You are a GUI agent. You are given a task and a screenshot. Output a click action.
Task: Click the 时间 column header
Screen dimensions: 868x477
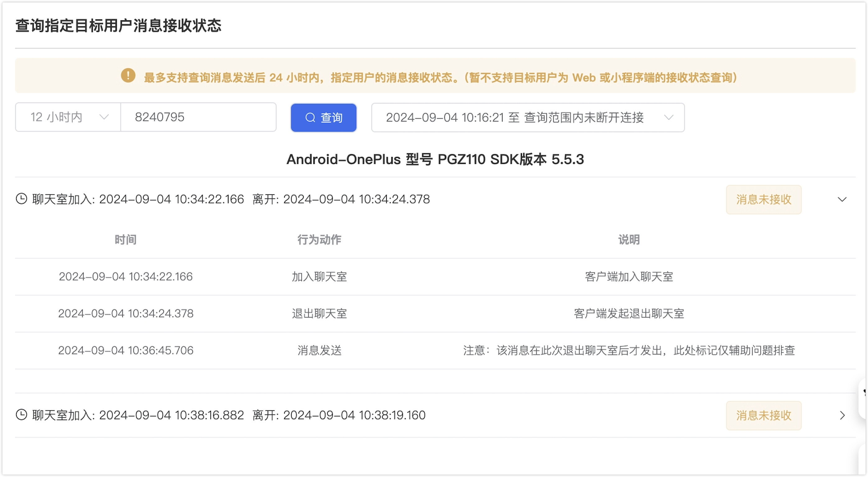pyautogui.click(x=125, y=240)
